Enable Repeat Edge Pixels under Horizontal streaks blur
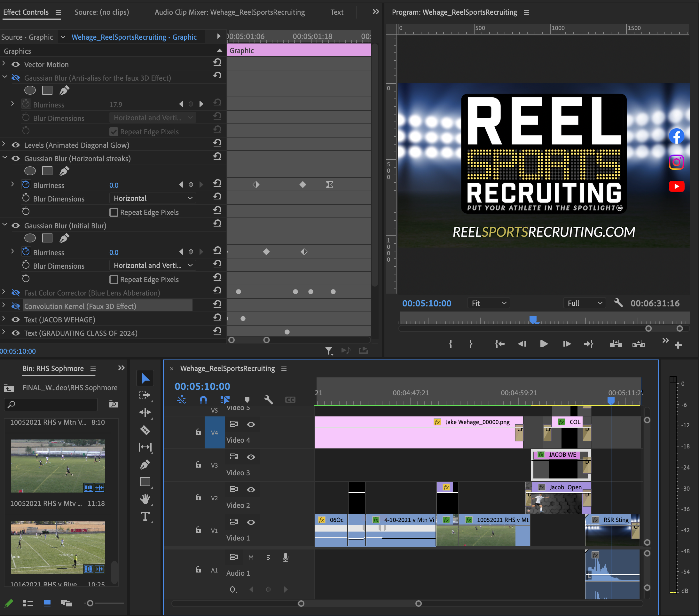 (114, 212)
